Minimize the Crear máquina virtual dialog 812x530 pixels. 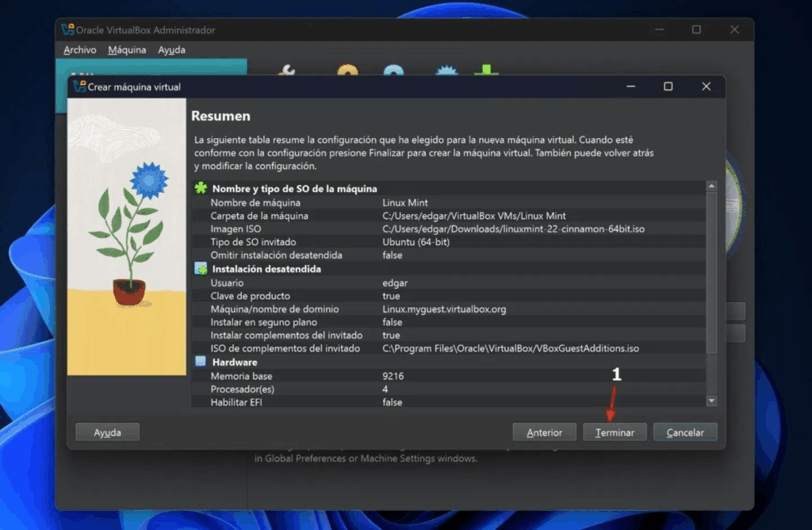(x=630, y=86)
